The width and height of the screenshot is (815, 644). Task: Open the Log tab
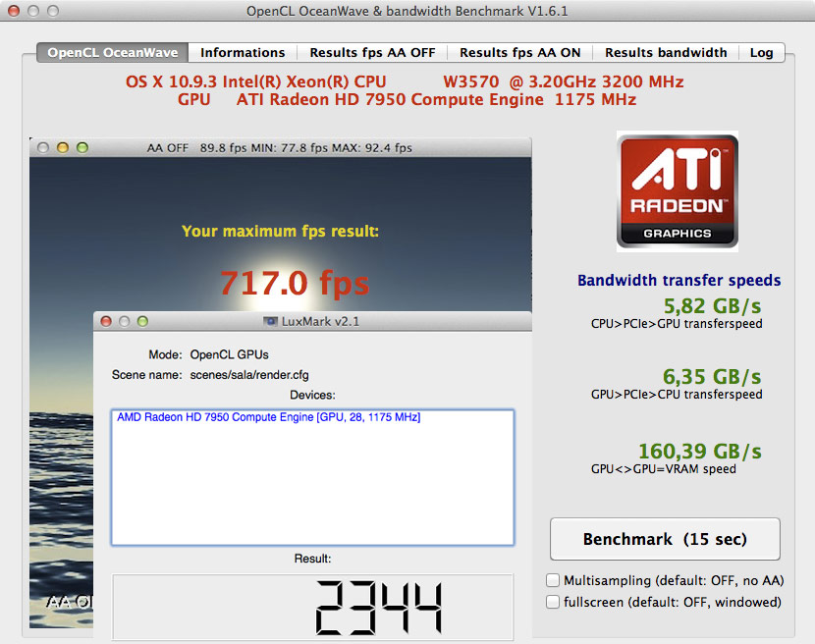click(x=761, y=52)
